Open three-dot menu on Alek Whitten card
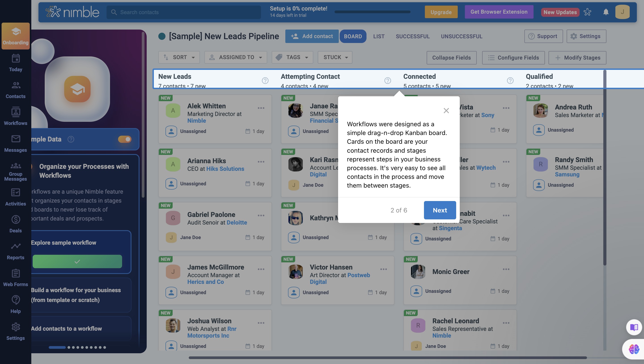Image resolution: width=644 pixels, height=364 pixels. 261,108
